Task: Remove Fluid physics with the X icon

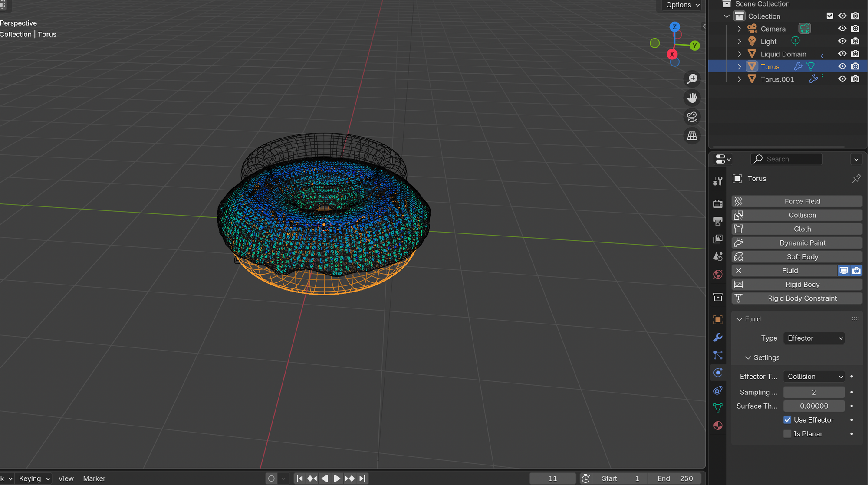Action: [x=738, y=271]
